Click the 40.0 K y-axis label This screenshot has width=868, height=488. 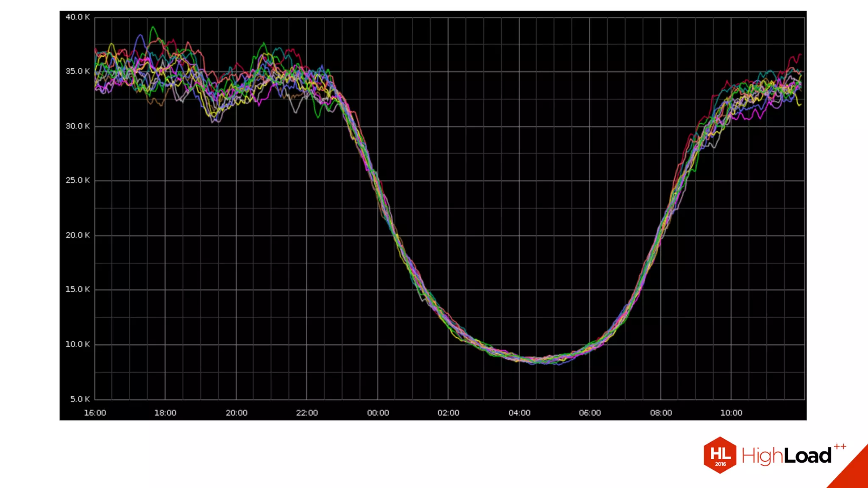pos(78,17)
